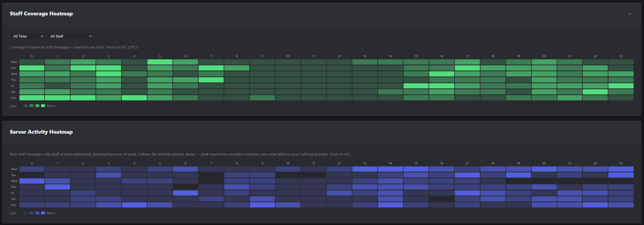The width and height of the screenshot is (644, 225).
Task: Click Staff Coverage cell for Wednesday hour 16
Action: 442,74
